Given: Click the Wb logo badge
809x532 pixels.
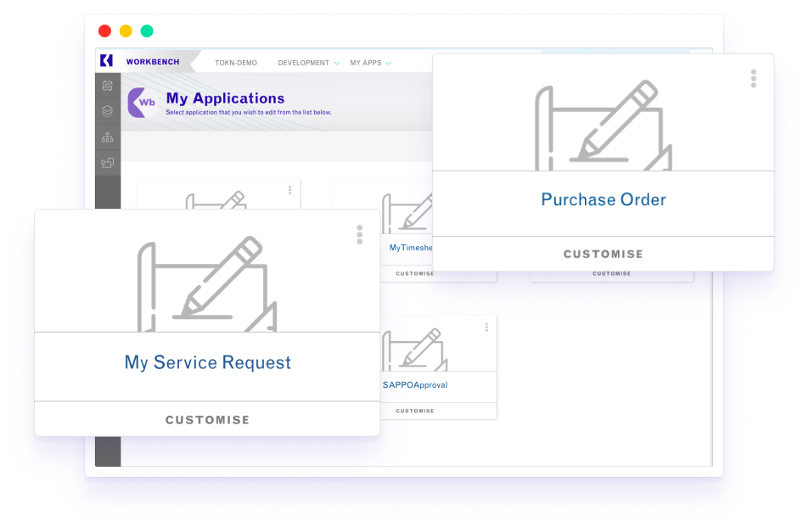Looking at the screenshot, I should pyautogui.click(x=143, y=103).
